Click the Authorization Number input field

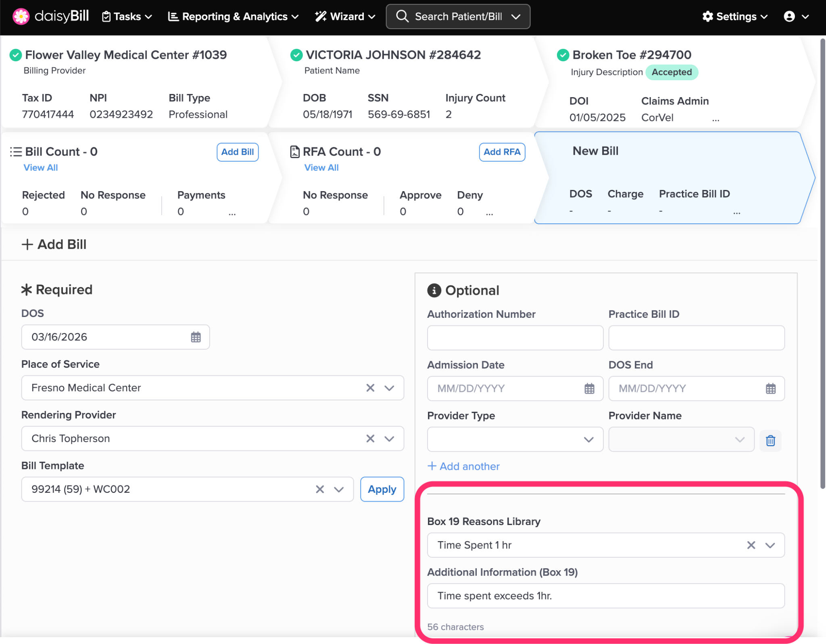point(515,338)
